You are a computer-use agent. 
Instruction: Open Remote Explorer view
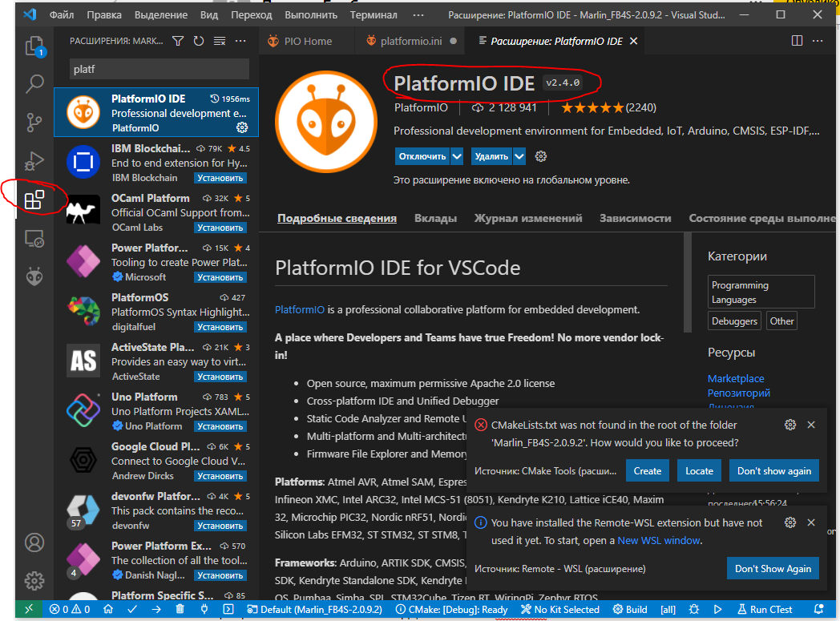pos(34,239)
